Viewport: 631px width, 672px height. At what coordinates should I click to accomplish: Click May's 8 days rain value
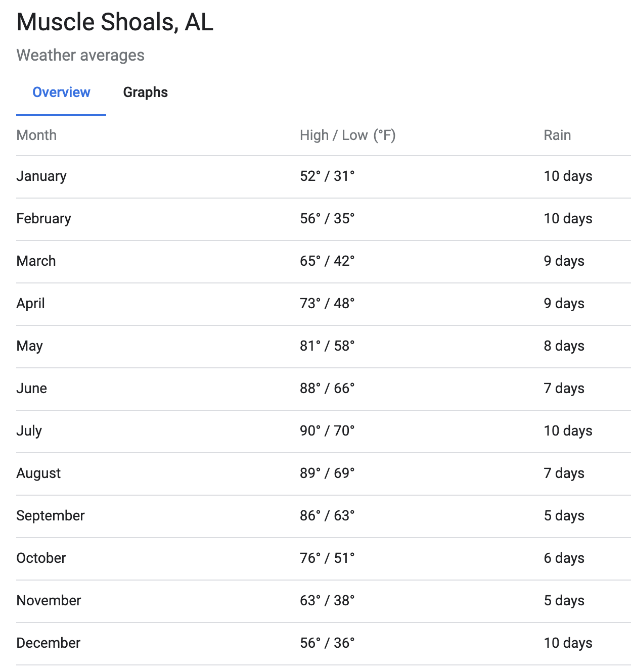point(564,346)
